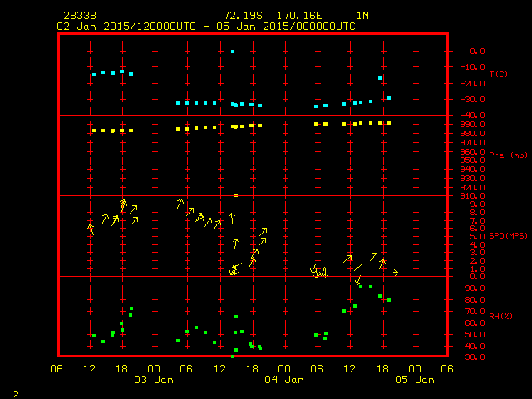
Task: Click the leftmost yellow wind arrow
Action: click(x=91, y=229)
